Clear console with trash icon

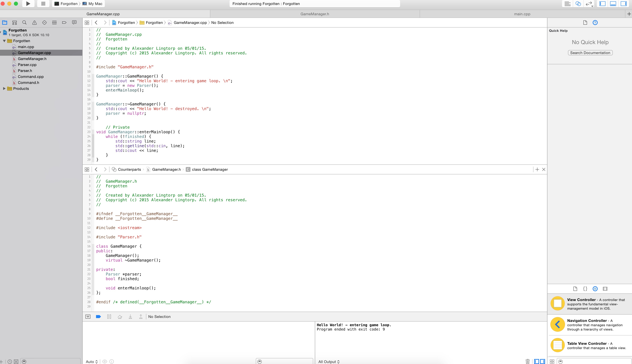tap(527, 361)
